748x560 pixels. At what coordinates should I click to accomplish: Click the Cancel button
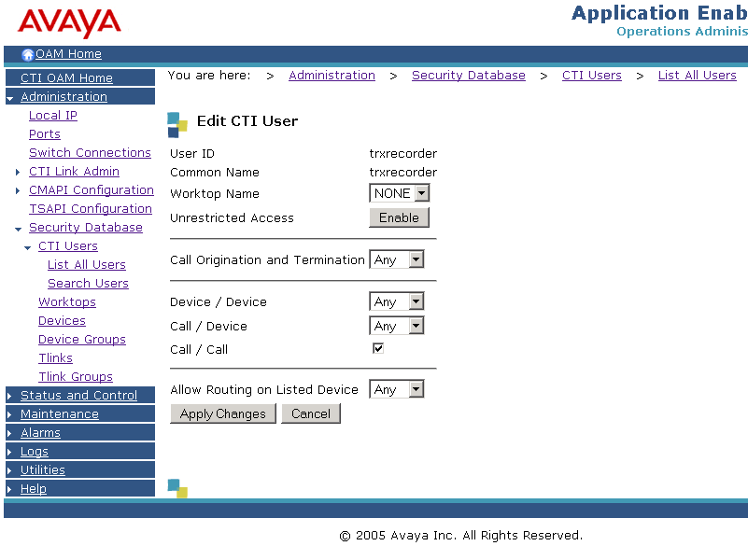coord(311,413)
